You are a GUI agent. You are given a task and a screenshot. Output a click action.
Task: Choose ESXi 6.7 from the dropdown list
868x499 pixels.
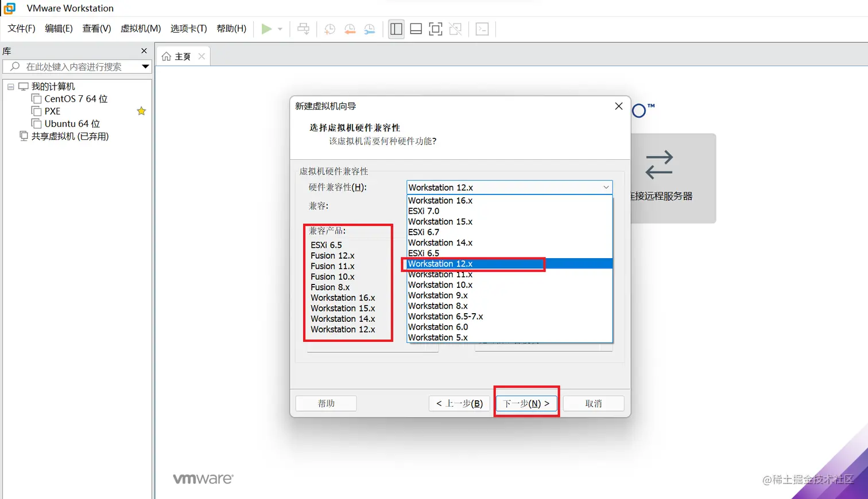510,232
